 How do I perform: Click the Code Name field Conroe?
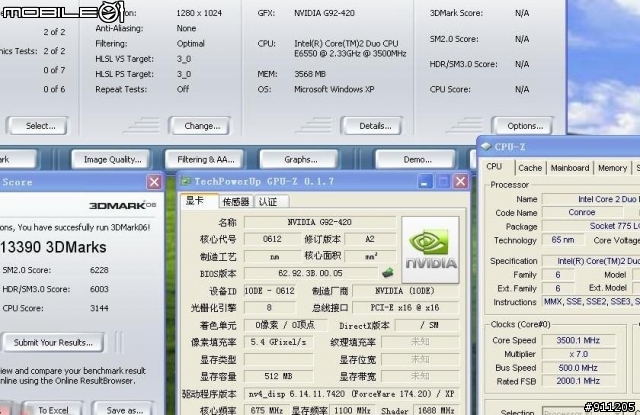pyautogui.click(x=582, y=212)
